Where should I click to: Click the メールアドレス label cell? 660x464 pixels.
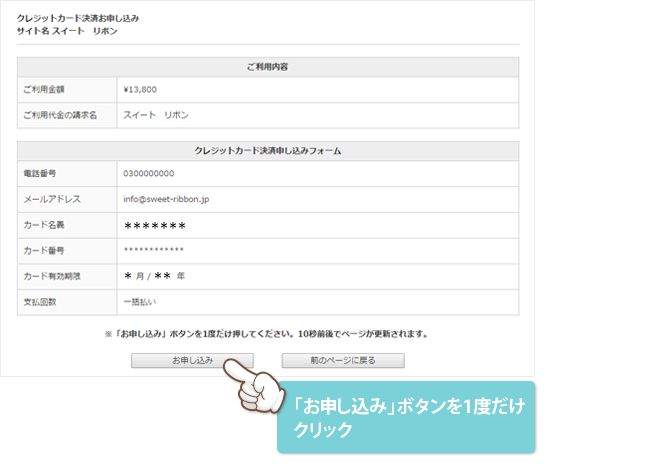(x=67, y=199)
